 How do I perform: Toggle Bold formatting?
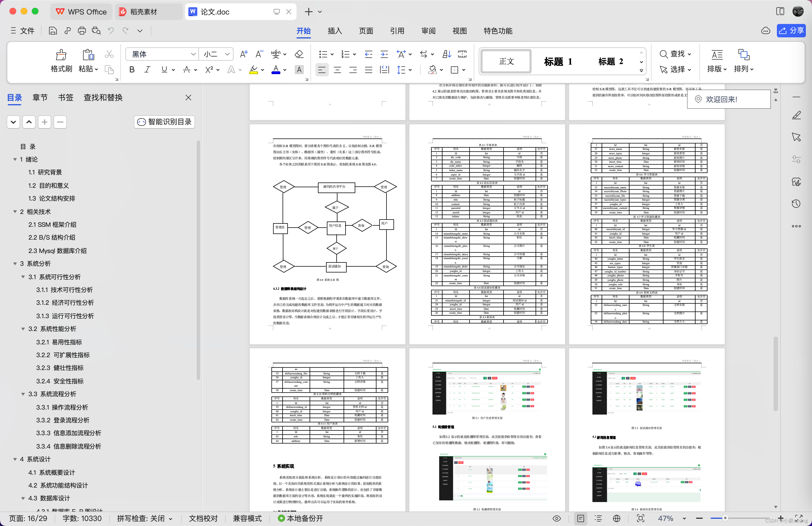[132, 70]
